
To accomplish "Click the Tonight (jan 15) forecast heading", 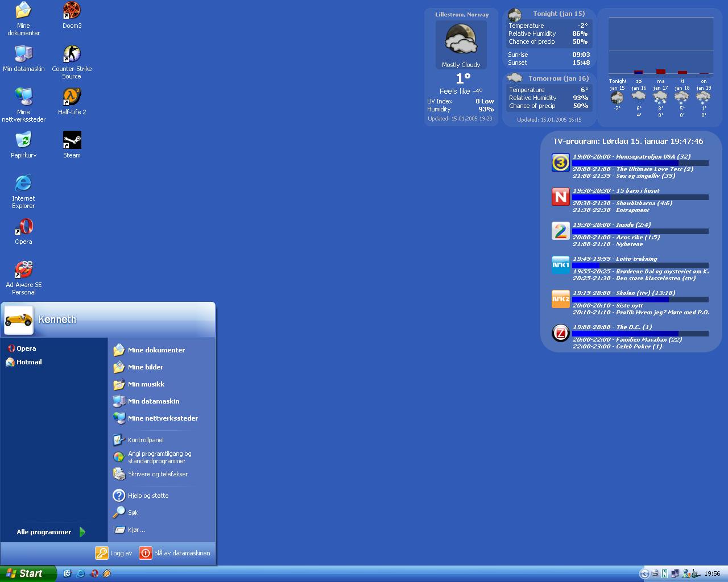I will click(559, 14).
